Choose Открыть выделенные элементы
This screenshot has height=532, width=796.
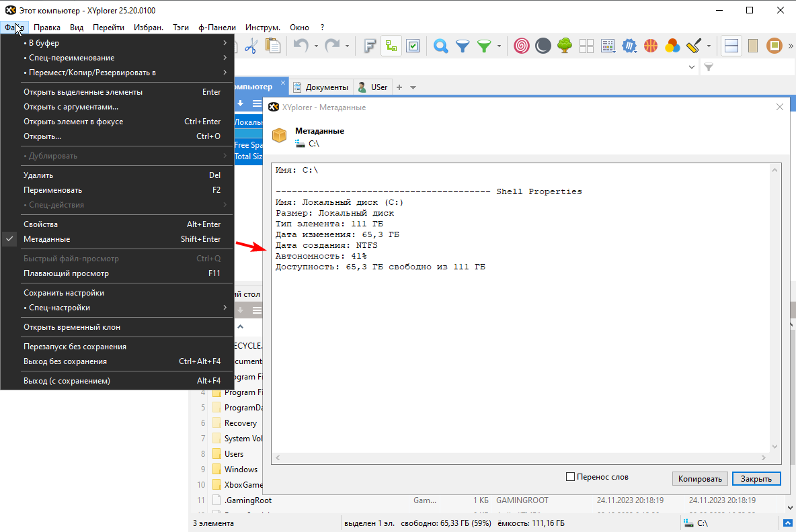(117, 92)
